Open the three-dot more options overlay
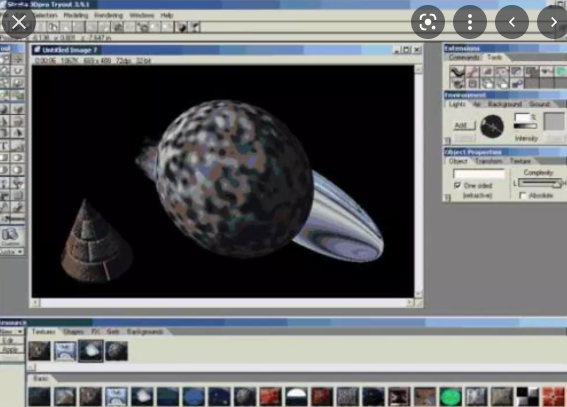Screen dimensions: 567x407 pyautogui.click(x=470, y=22)
